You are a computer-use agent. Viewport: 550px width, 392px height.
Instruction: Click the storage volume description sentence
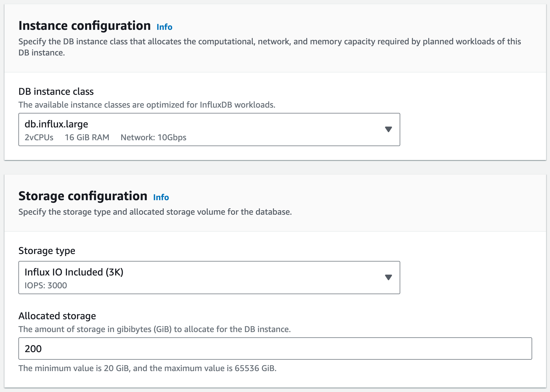click(155, 212)
